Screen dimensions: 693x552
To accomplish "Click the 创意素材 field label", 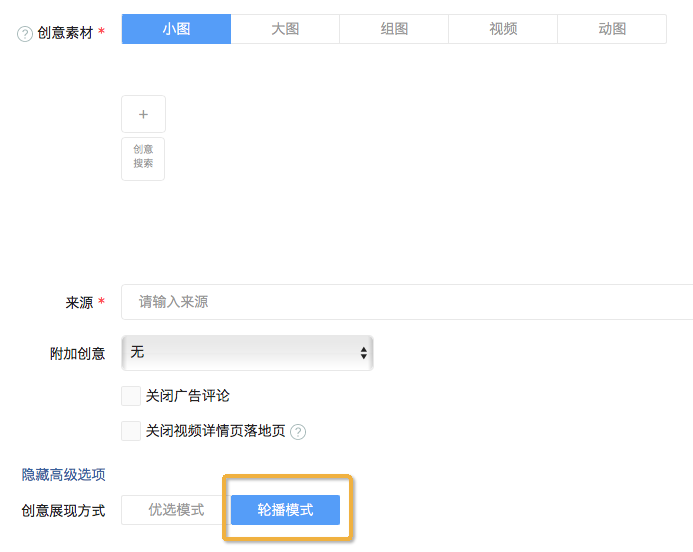I will [64, 34].
